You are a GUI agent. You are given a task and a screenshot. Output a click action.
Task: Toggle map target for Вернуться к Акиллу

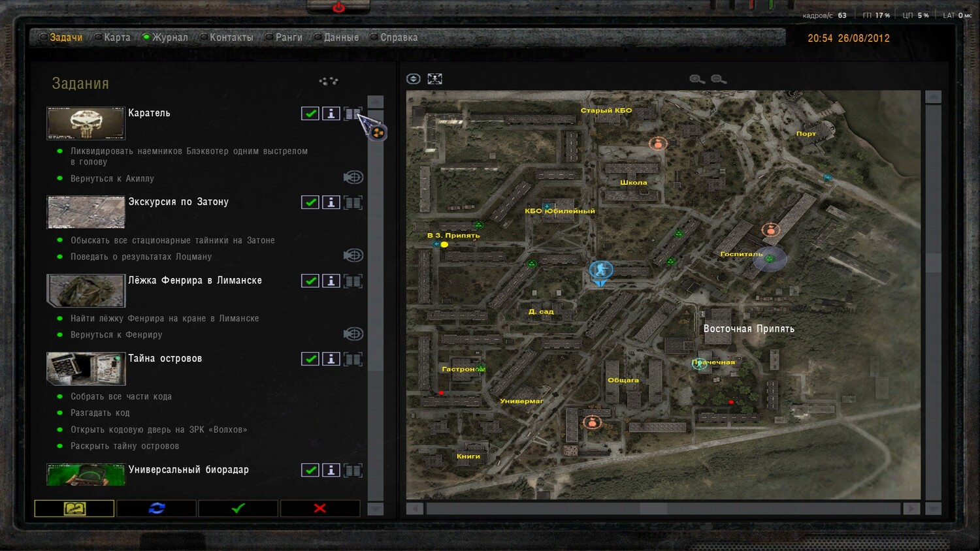tap(353, 178)
